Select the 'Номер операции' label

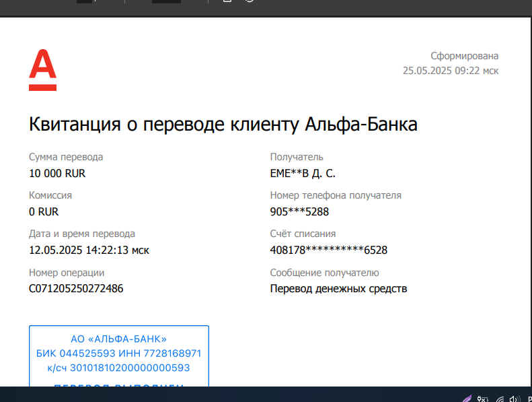[x=67, y=273]
